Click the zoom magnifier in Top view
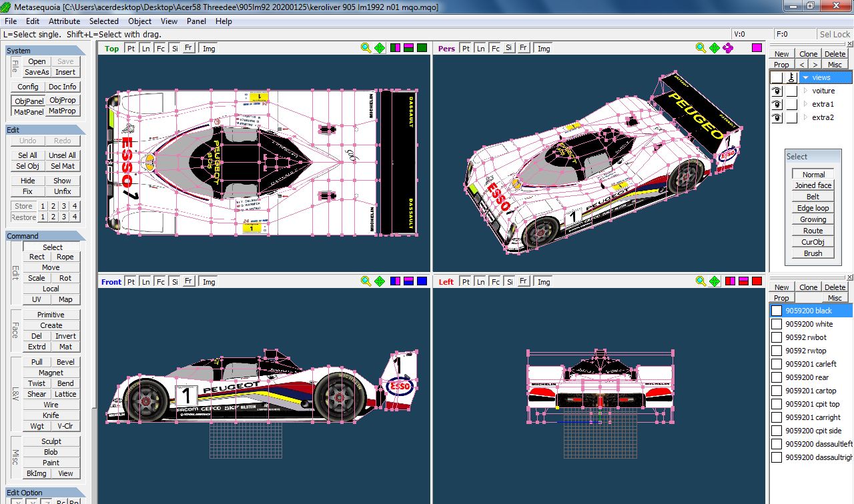Image resolution: width=854 pixels, height=504 pixels. 366,48
